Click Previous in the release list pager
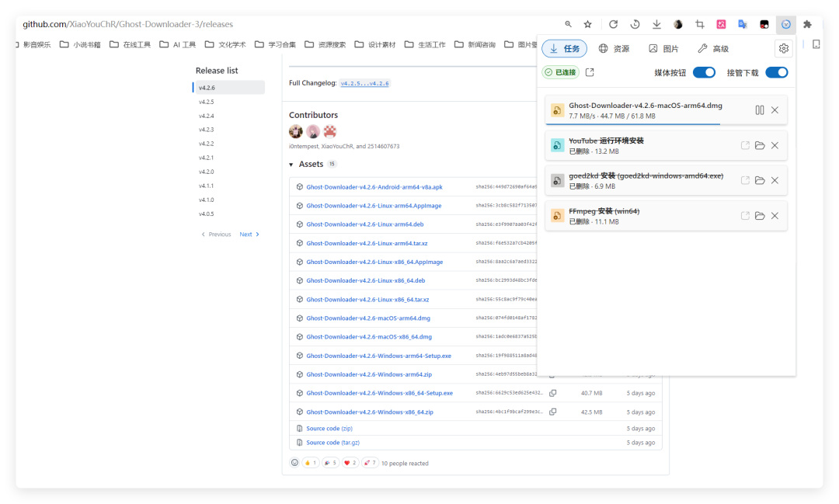Screen dimensions: 839x504 click(x=216, y=235)
